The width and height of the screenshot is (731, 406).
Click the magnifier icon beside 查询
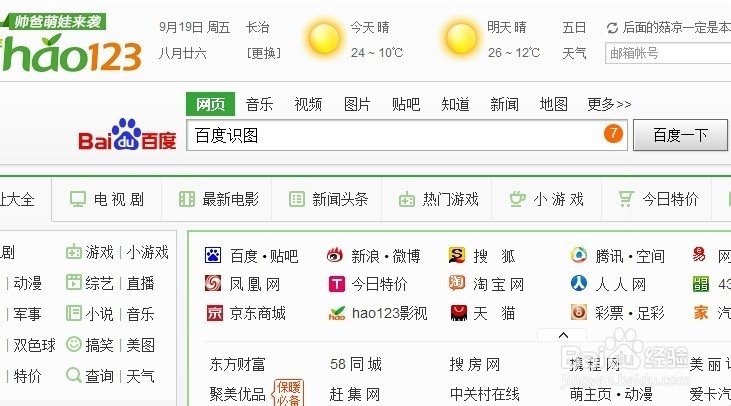pyautogui.click(x=74, y=375)
